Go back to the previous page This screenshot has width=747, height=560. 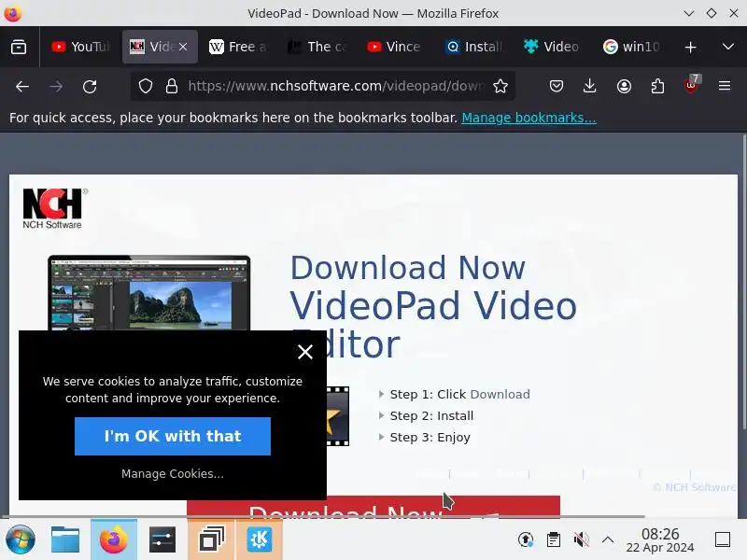click(x=22, y=86)
